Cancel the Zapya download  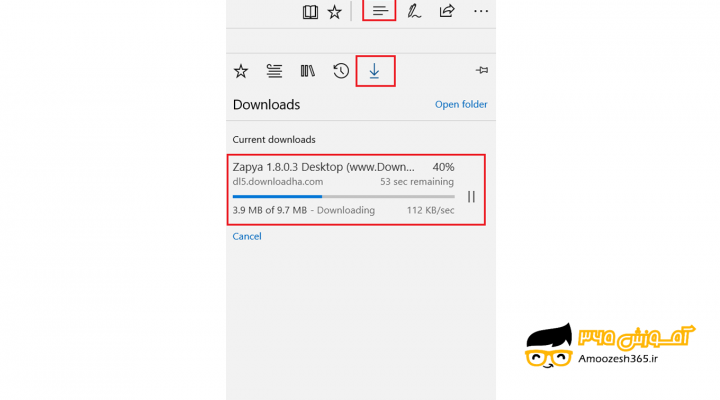(x=247, y=236)
